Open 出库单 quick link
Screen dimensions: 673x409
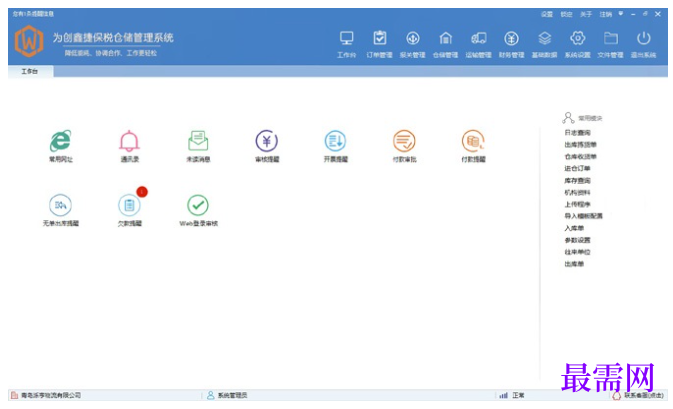coord(574,264)
